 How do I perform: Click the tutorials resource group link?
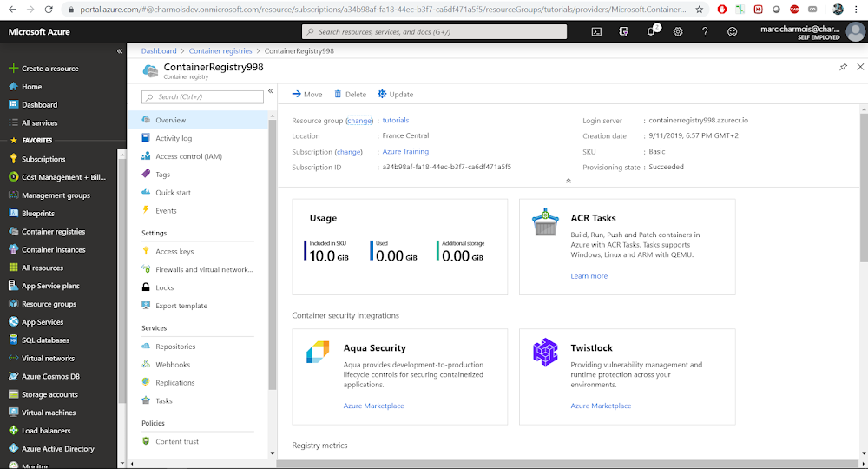pos(395,120)
